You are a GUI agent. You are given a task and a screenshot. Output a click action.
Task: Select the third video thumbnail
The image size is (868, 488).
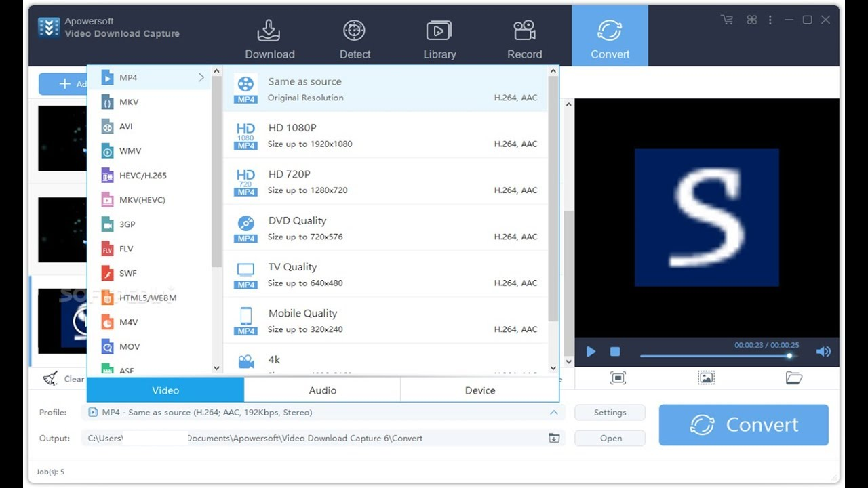pos(62,321)
